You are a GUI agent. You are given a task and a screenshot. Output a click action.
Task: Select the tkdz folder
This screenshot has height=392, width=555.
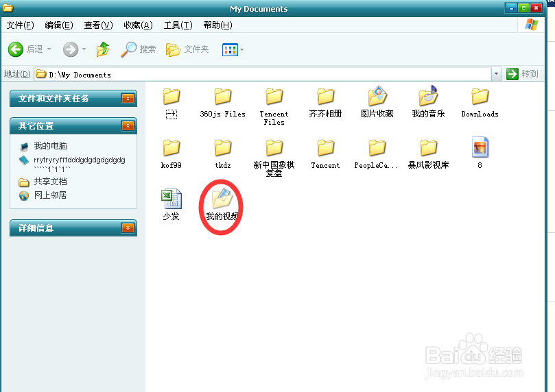click(223, 154)
